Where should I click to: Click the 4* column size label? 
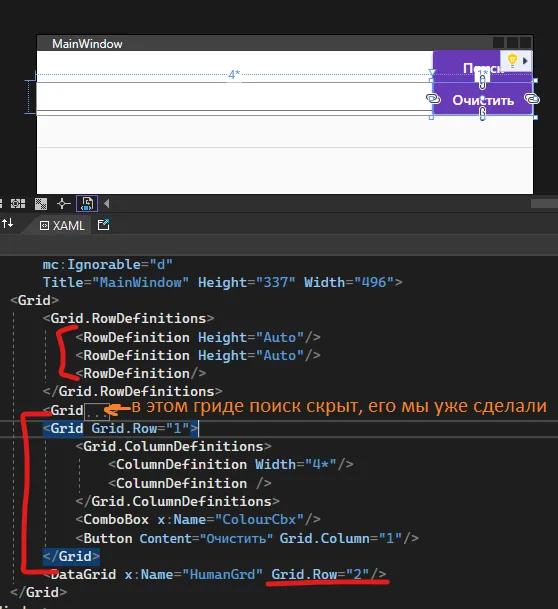coord(234,74)
